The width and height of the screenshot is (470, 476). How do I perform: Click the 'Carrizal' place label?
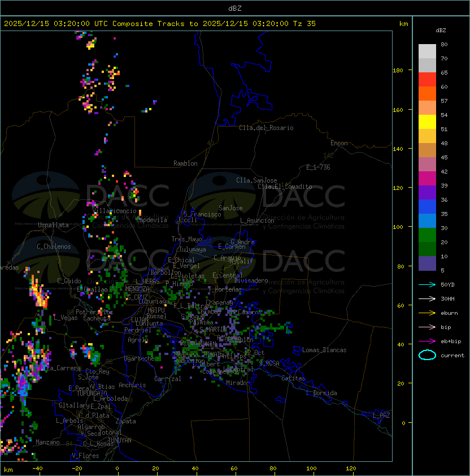click(168, 379)
